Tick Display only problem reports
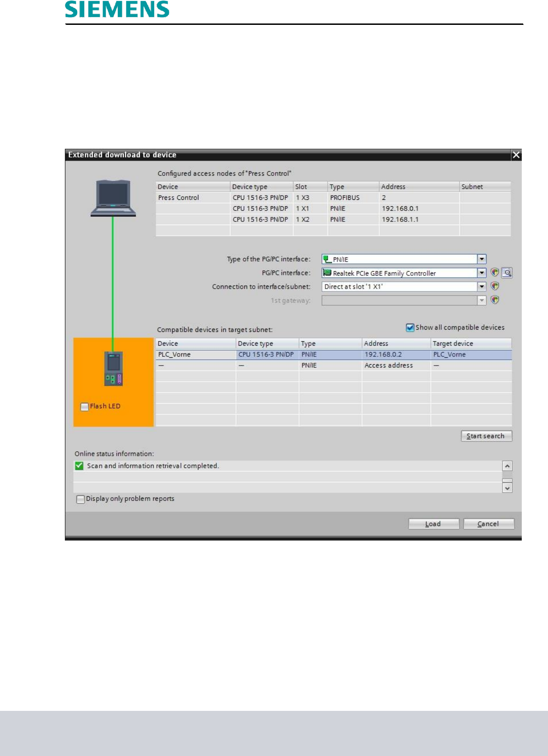 [81, 499]
